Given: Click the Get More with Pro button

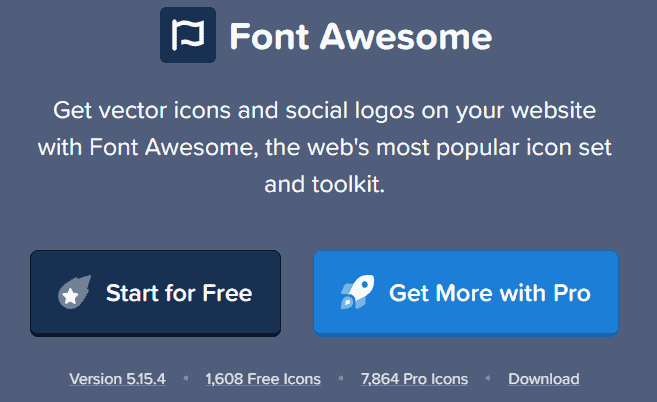Looking at the screenshot, I should (466, 293).
